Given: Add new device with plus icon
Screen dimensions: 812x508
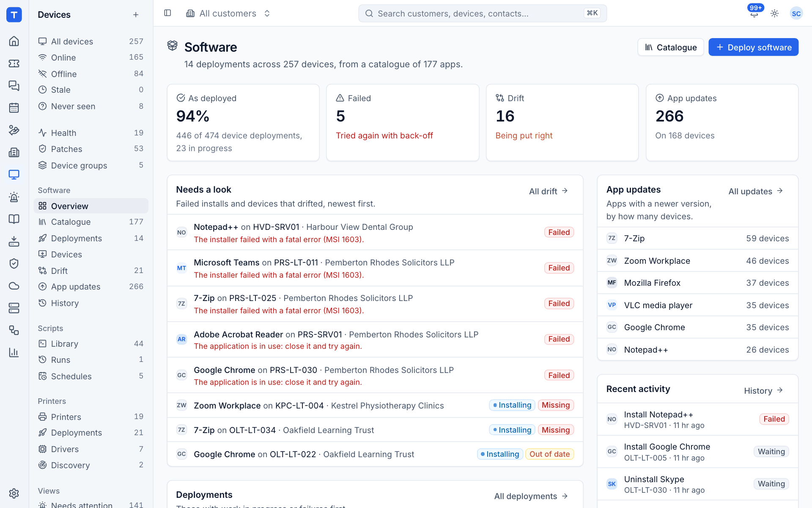Looking at the screenshot, I should tap(136, 15).
